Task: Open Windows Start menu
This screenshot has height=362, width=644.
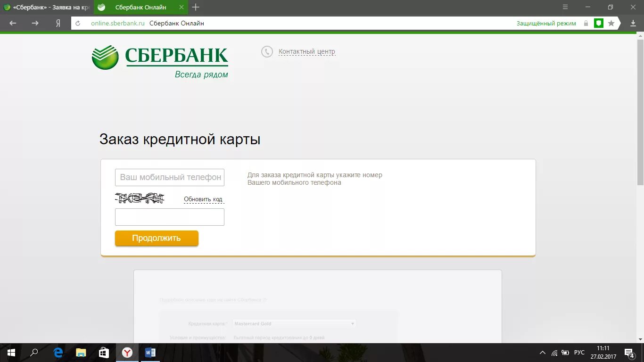Action: [x=11, y=353]
